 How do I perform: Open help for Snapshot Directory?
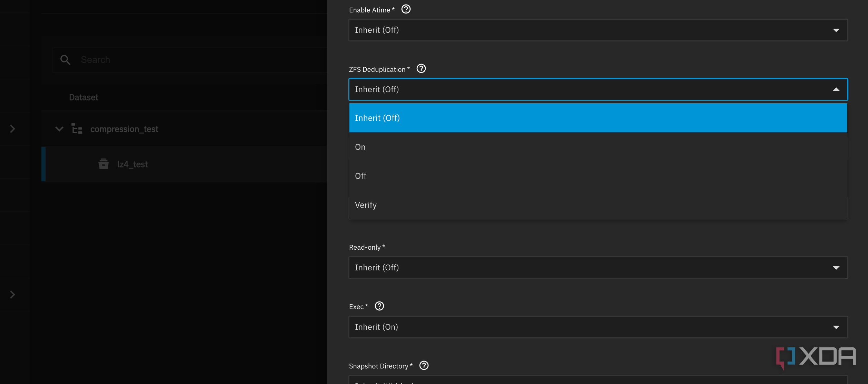point(424,366)
